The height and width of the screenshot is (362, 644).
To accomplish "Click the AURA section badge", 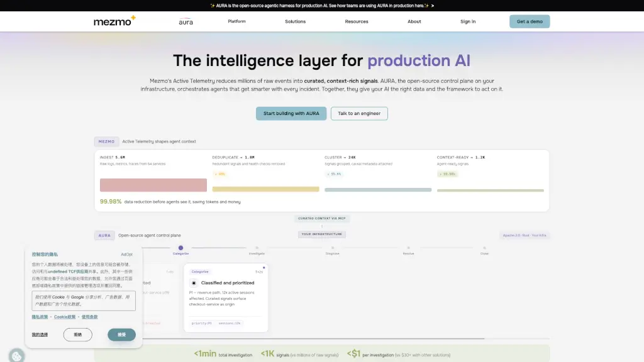I will [x=104, y=236].
